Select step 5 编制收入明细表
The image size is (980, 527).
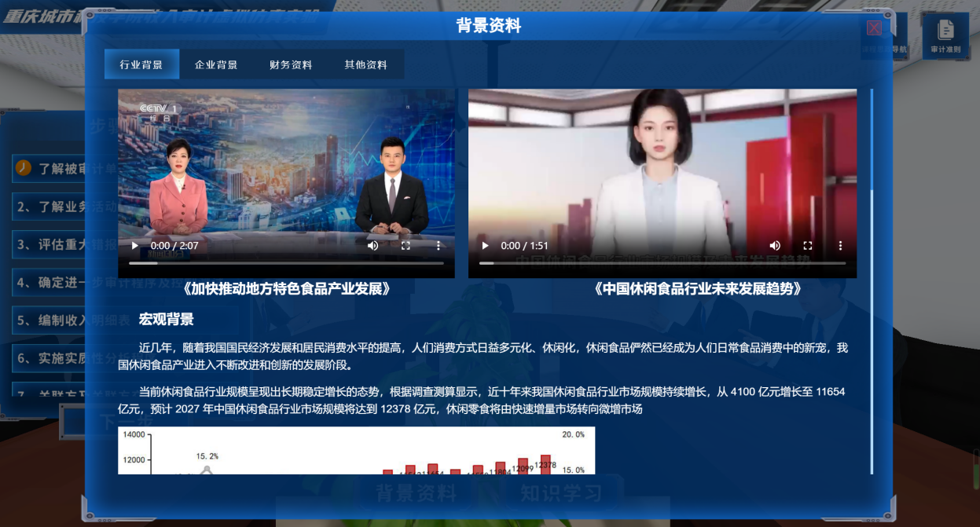(49, 320)
